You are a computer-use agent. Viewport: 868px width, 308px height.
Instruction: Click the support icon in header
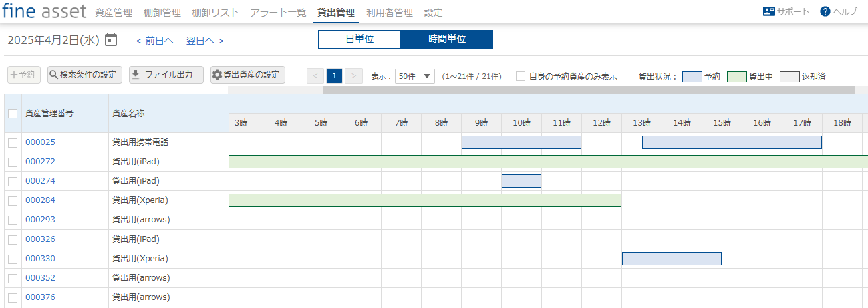tap(768, 11)
